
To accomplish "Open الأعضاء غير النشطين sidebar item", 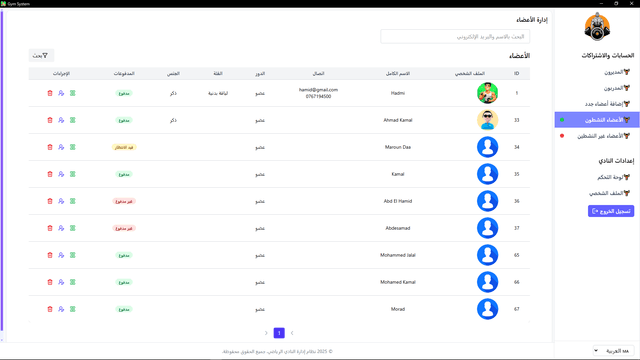I will pyautogui.click(x=597, y=136).
